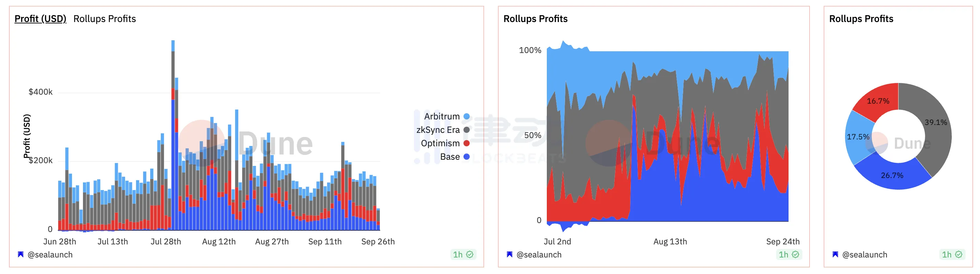Open the Profit (USD) title link
The height and width of the screenshot is (274, 980).
point(40,19)
